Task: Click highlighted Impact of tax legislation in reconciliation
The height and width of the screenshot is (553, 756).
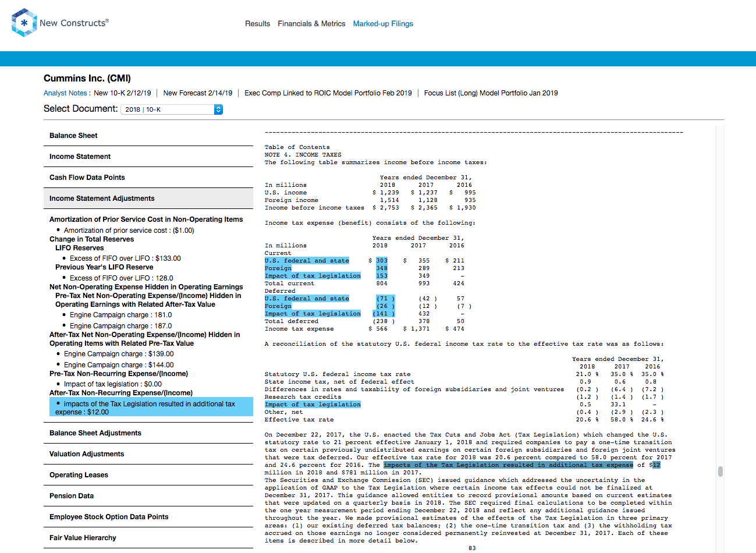Action: coord(313,405)
